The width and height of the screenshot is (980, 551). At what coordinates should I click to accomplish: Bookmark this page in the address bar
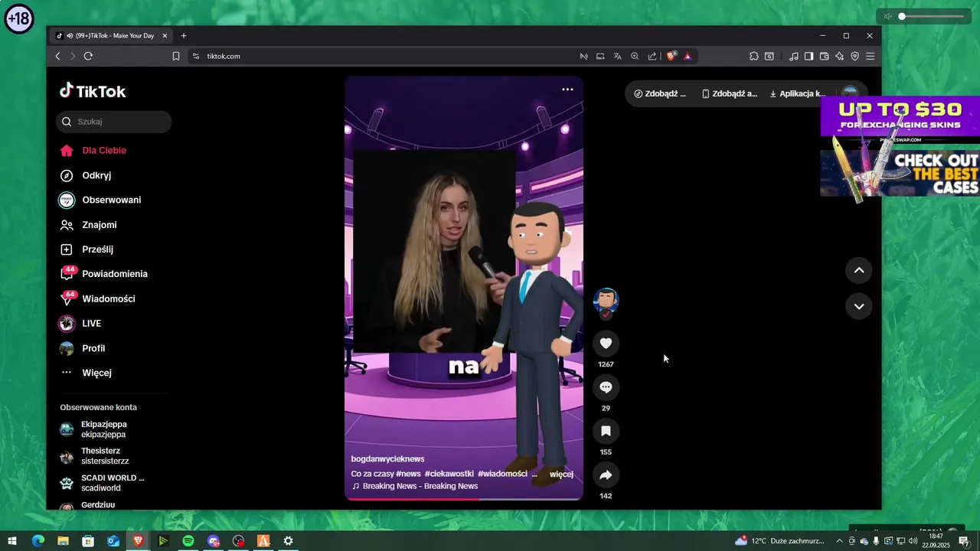175,56
